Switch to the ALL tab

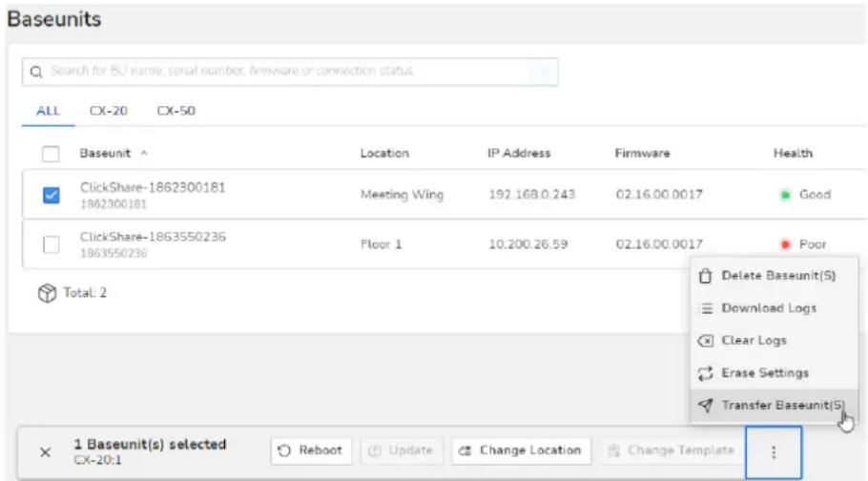click(x=48, y=111)
